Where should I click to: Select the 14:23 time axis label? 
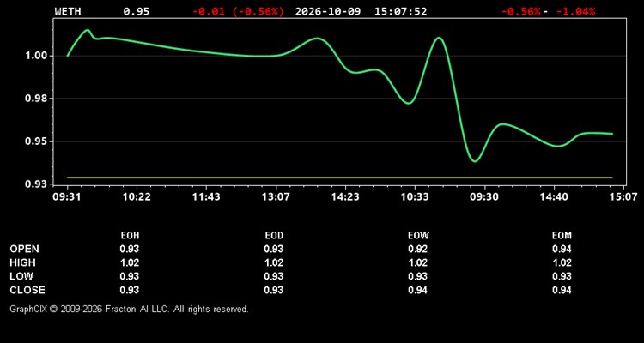pos(345,197)
